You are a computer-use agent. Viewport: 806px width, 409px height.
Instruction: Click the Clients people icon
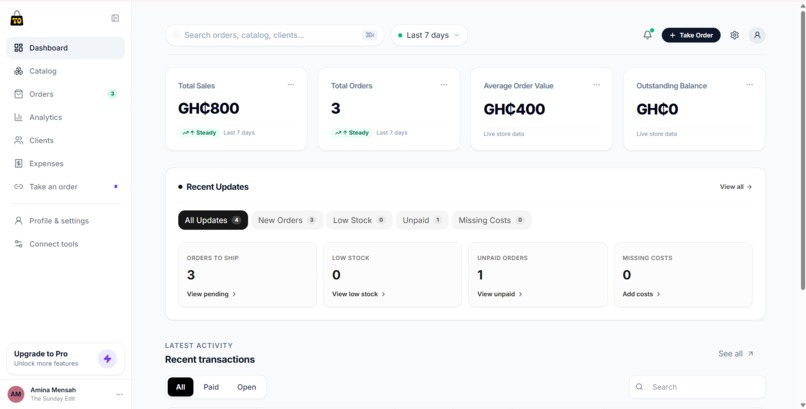19,140
